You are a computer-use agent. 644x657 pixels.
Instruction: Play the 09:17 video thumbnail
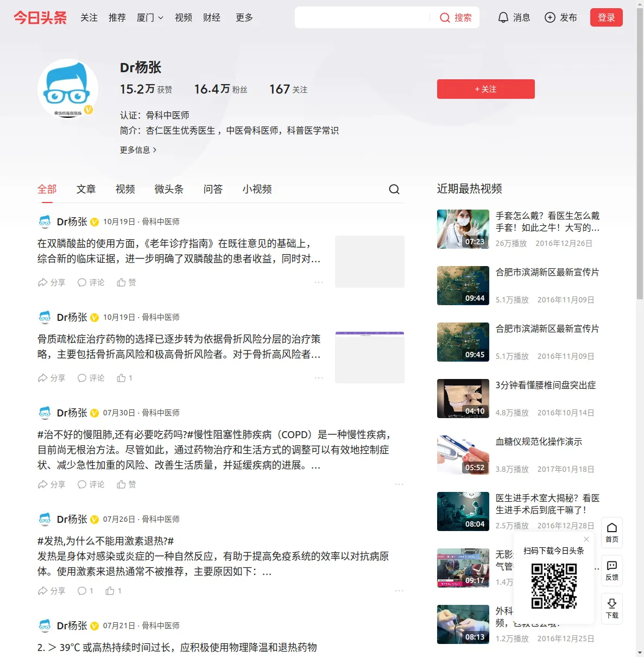(x=463, y=568)
